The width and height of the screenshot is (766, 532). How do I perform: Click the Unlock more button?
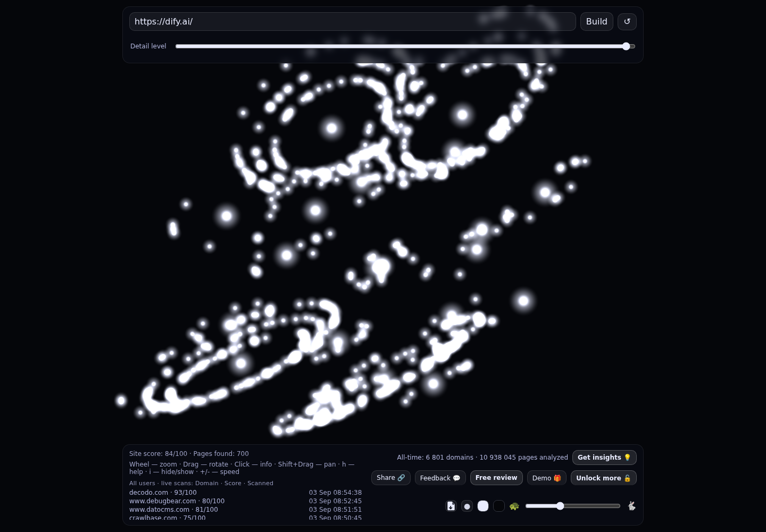(x=604, y=478)
